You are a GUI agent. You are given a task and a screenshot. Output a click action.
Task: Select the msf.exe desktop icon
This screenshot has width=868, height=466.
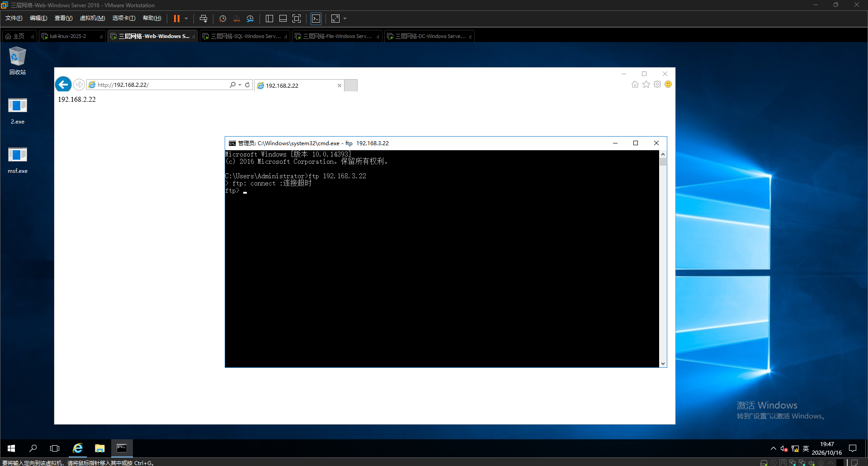click(18, 160)
